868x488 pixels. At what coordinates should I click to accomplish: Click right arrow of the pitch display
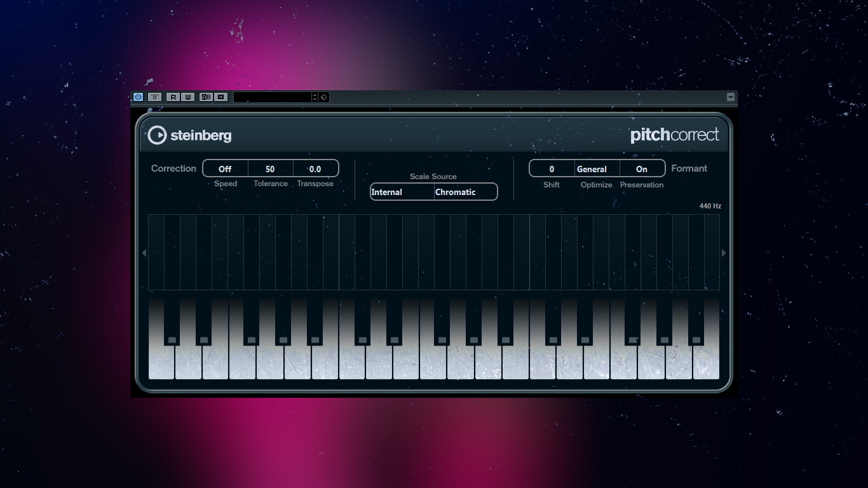point(724,253)
